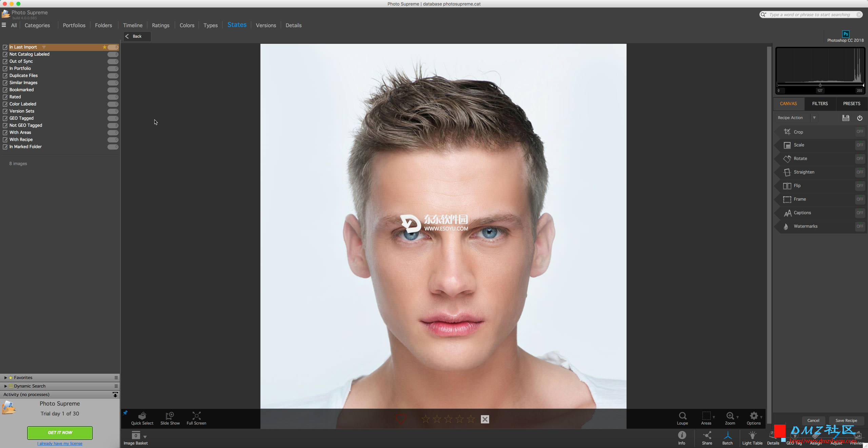Open the PRESETS tab

point(851,104)
